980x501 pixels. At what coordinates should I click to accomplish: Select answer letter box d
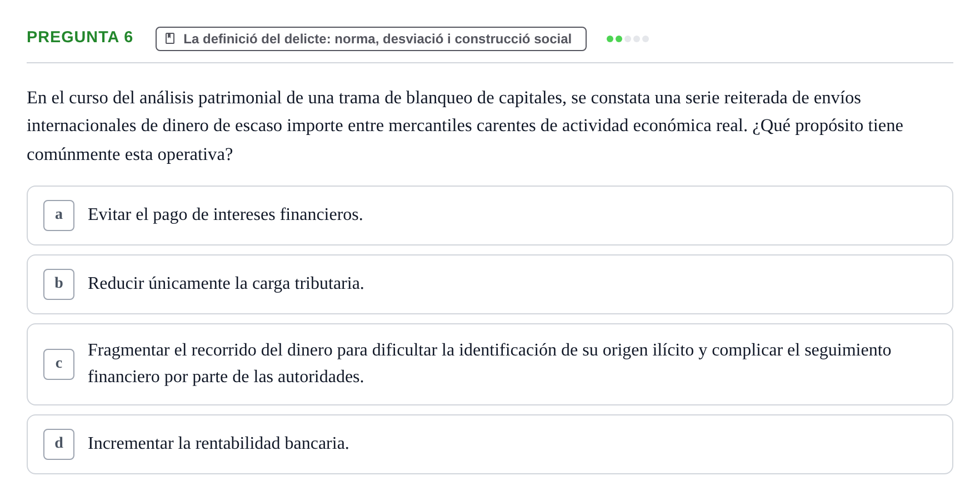(59, 444)
